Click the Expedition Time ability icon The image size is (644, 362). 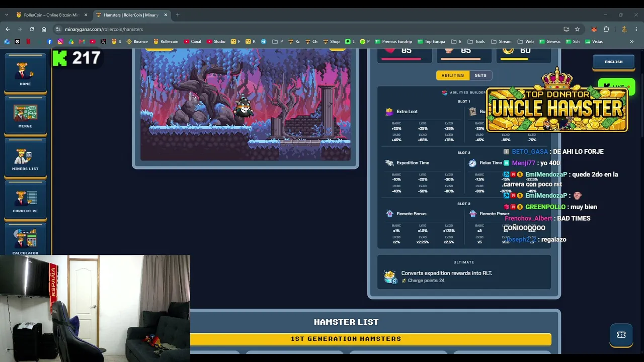389,163
